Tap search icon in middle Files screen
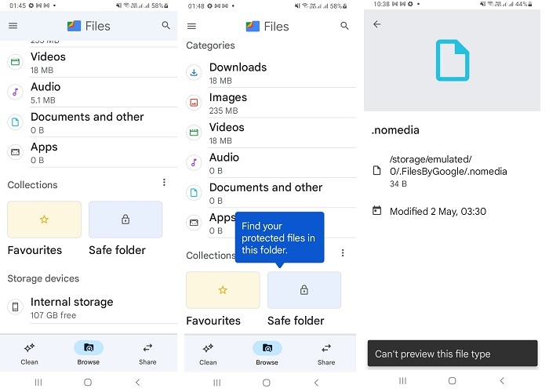 tap(344, 26)
